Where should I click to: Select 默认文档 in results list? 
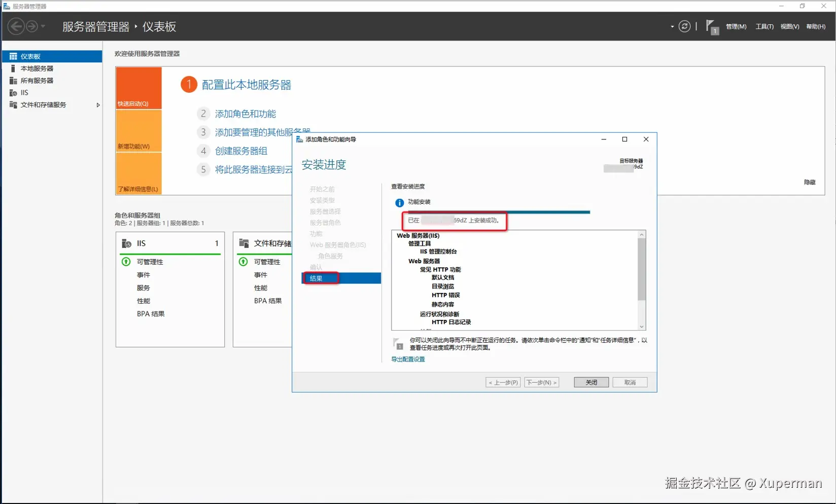(443, 278)
